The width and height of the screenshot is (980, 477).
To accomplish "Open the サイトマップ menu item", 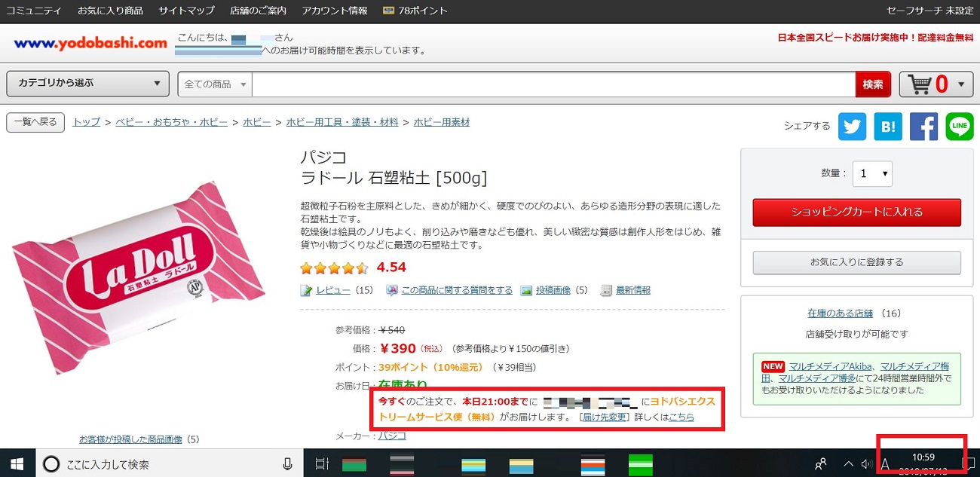I will click(x=186, y=11).
